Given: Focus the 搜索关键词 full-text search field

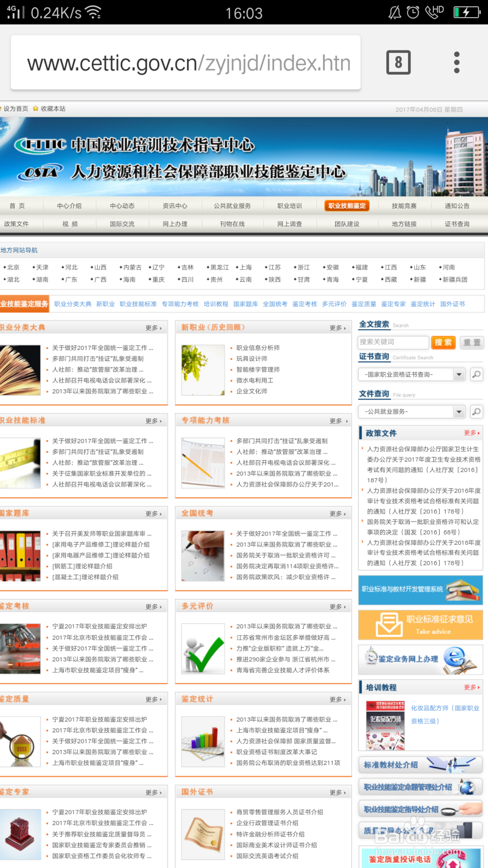Looking at the screenshot, I should [393, 342].
